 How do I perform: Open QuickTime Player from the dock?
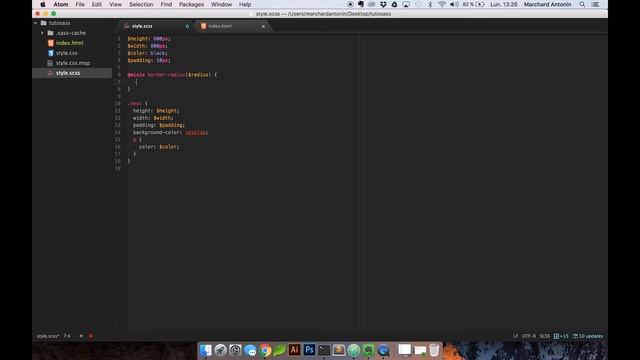(x=383, y=350)
